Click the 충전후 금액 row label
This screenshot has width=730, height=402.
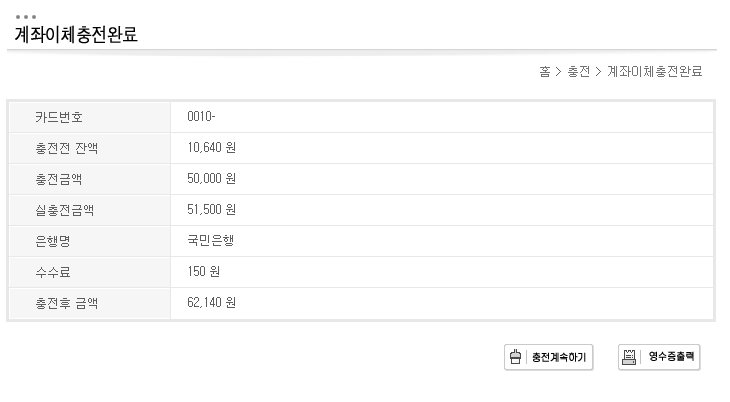click(67, 303)
